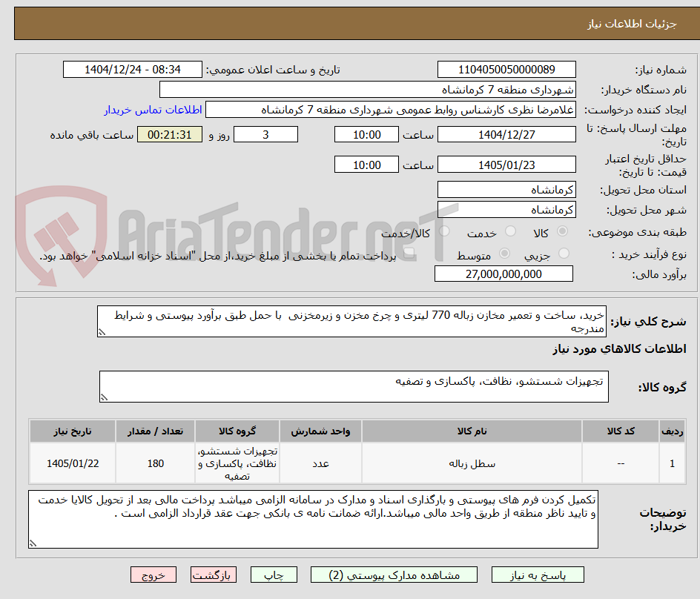
Task: Click the توضیحات خریدار notes textarea
Action: point(313,519)
